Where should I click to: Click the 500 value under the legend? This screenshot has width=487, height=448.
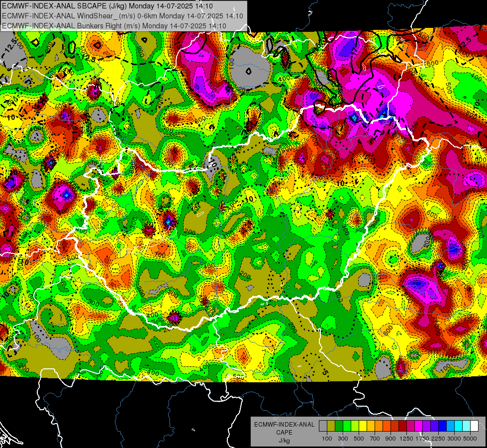coord(359,439)
